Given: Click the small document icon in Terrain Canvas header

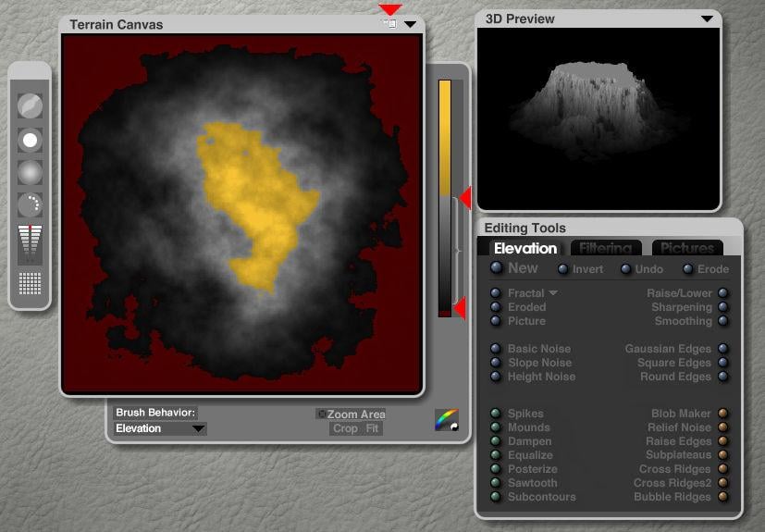Looking at the screenshot, I should (x=390, y=23).
